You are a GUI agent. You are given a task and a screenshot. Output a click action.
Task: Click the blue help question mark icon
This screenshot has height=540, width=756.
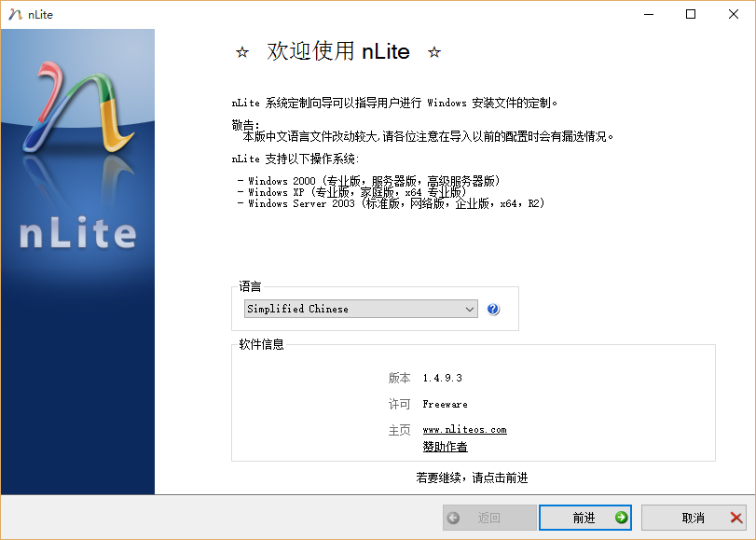click(x=493, y=310)
